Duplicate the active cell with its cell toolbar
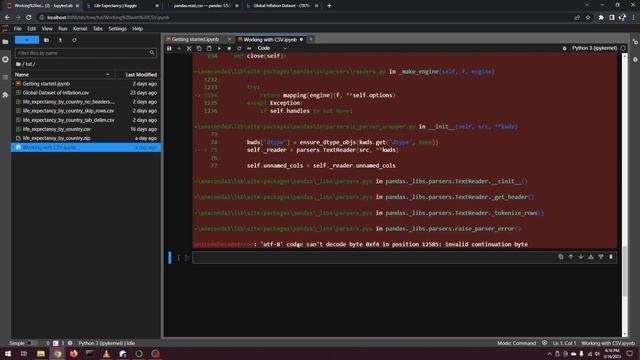The image size is (640, 360). tap(561, 257)
